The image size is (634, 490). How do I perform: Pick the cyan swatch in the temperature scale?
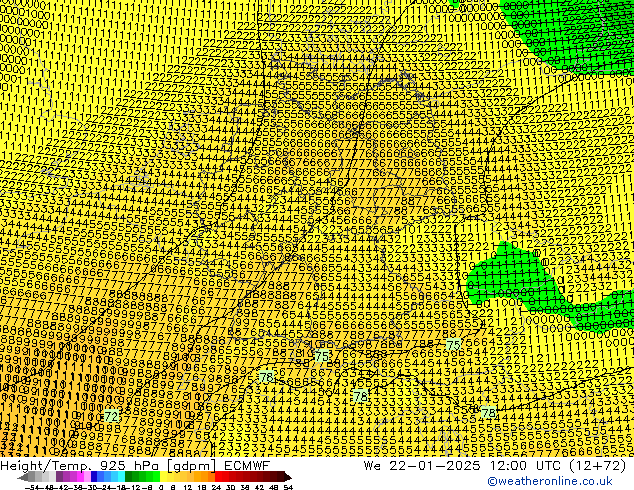[x=121, y=477]
